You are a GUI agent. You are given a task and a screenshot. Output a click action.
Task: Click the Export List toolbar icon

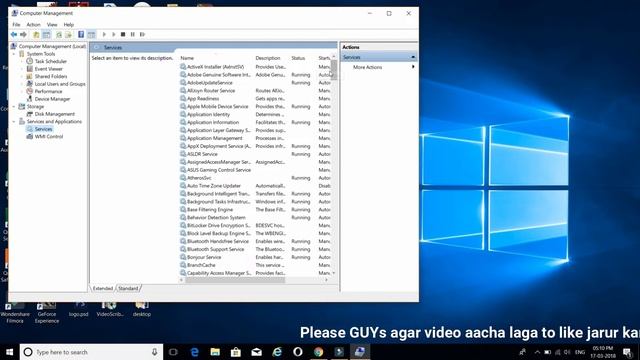click(68, 35)
